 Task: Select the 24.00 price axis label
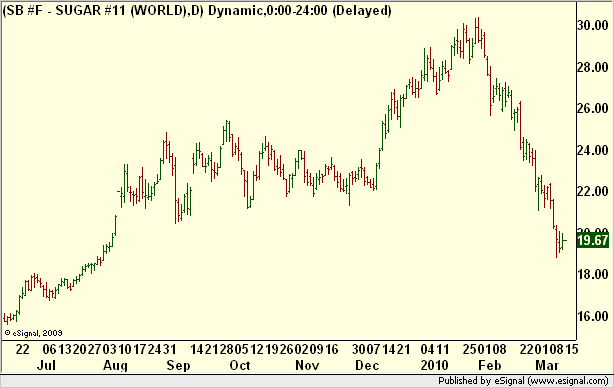point(592,150)
